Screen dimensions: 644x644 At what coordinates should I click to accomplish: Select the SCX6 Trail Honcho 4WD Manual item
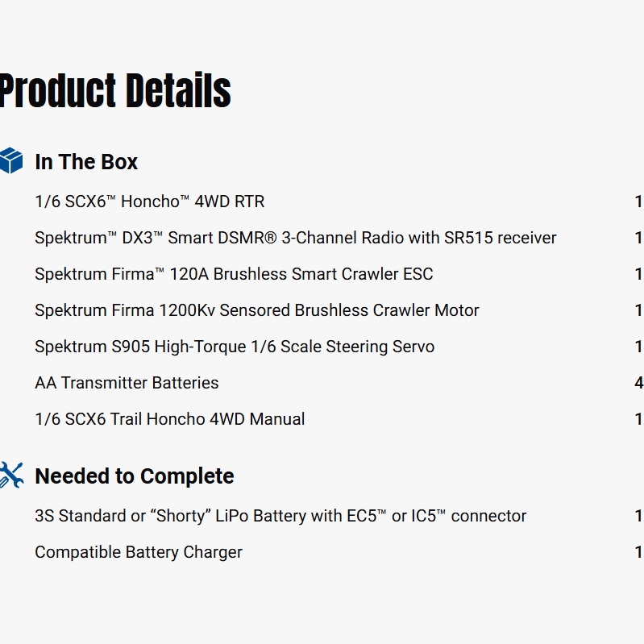[x=169, y=419]
